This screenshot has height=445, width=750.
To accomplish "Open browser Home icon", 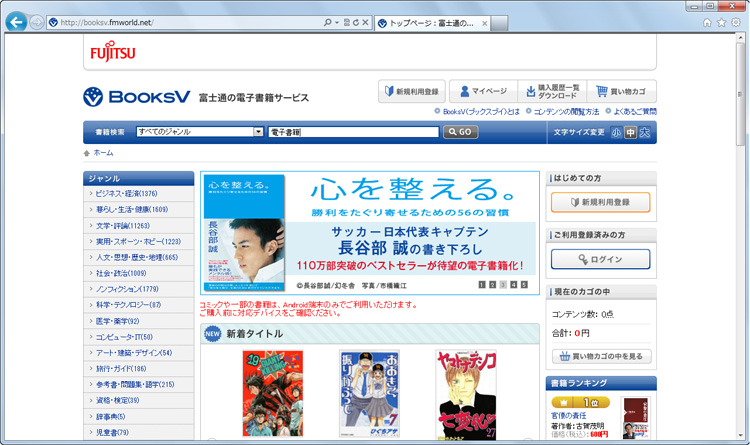I will tap(707, 22).
